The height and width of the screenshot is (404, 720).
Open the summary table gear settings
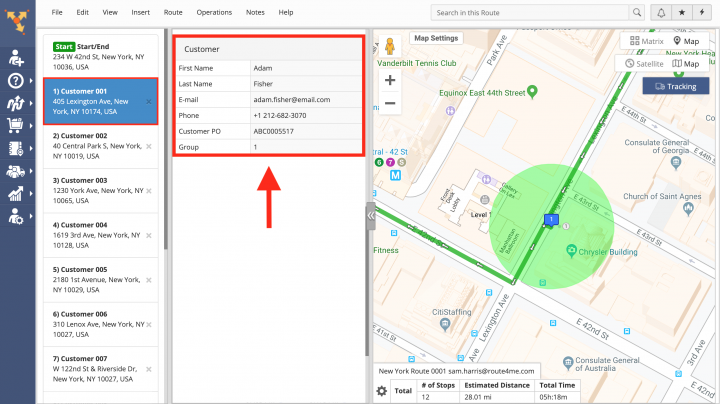coord(380,391)
